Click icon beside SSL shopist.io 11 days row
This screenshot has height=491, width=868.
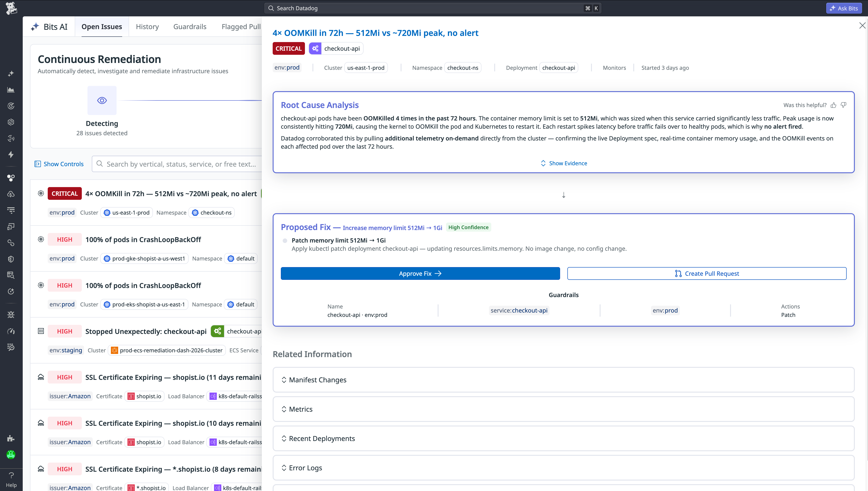[41, 377]
